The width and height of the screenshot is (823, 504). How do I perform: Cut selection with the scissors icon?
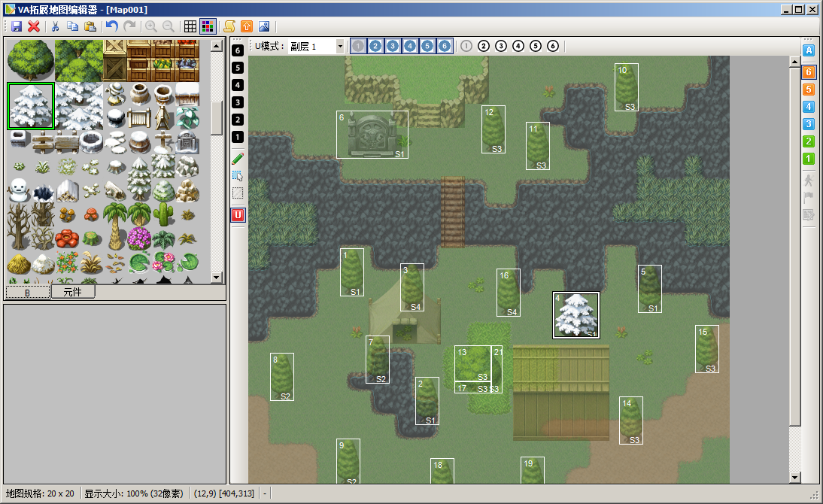pyautogui.click(x=55, y=26)
